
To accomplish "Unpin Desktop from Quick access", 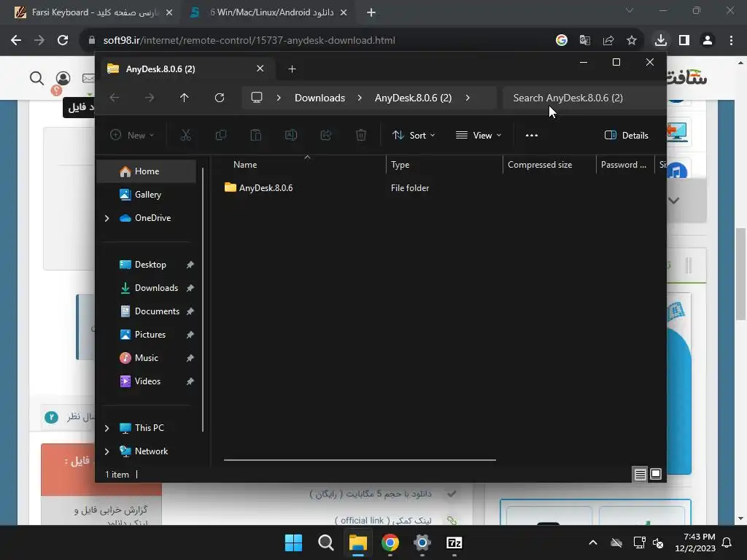I will click(190, 265).
